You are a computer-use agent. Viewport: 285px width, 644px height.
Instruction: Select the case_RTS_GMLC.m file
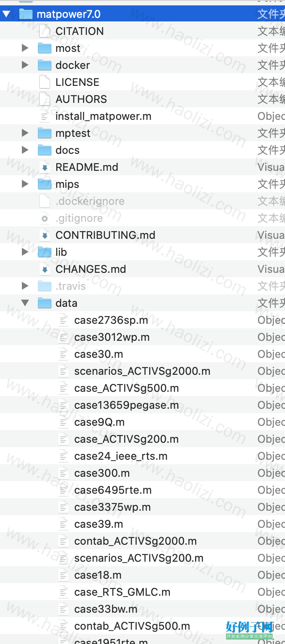click(x=122, y=592)
